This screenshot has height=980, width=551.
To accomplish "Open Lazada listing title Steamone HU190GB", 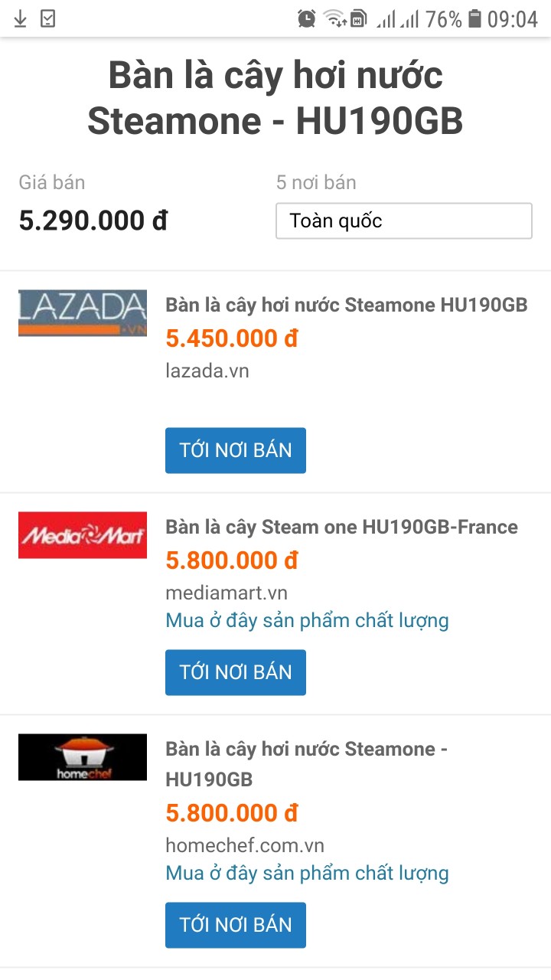I will [346, 305].
